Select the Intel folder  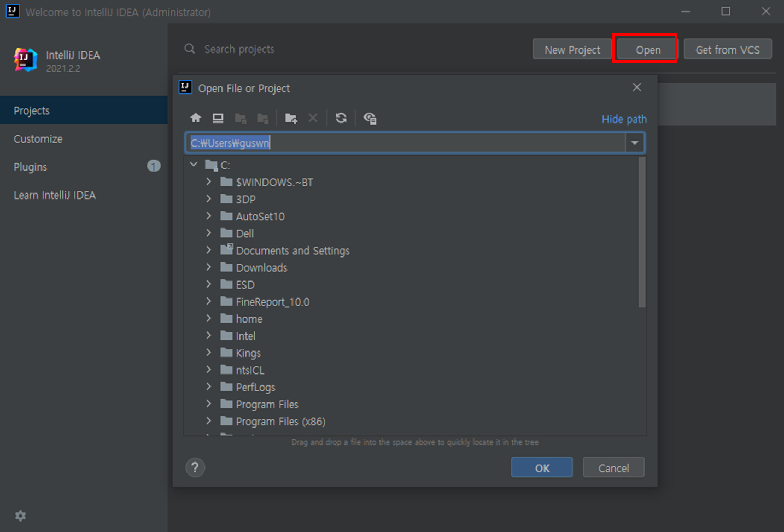[238, 336]
